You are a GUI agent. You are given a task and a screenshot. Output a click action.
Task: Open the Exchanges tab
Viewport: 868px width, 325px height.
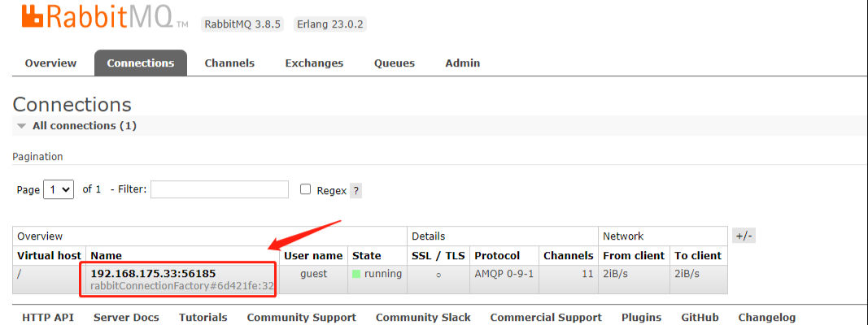click(x=315, y=63)
